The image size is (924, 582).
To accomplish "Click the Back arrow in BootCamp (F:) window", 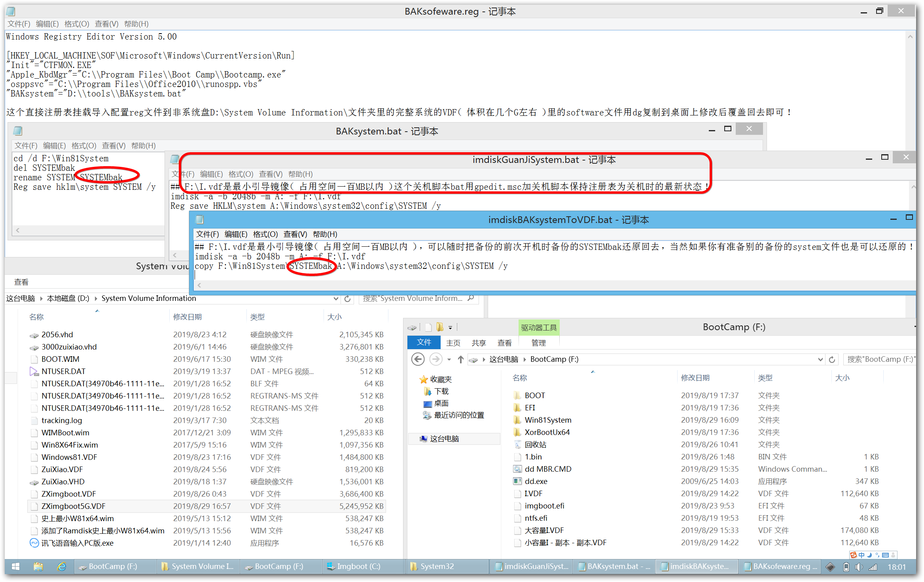I will [418, 359].
